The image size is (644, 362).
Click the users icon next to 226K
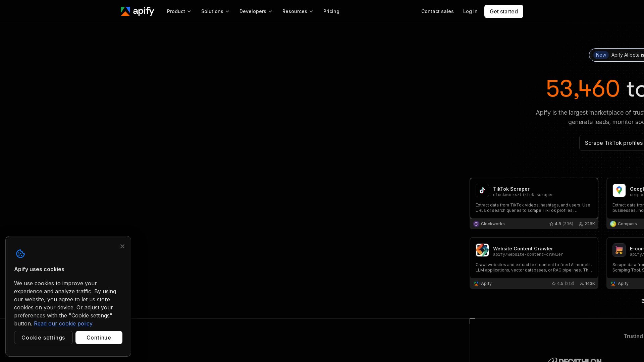(581, 224)
